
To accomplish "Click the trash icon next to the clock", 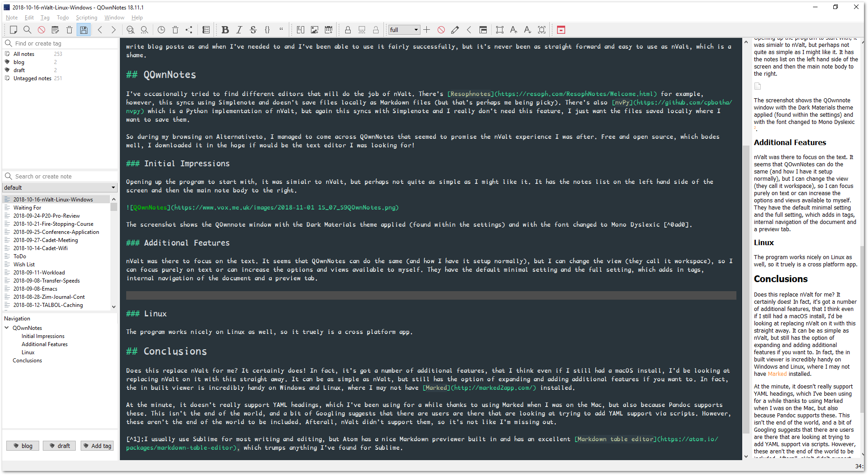I will pos(175,30).
